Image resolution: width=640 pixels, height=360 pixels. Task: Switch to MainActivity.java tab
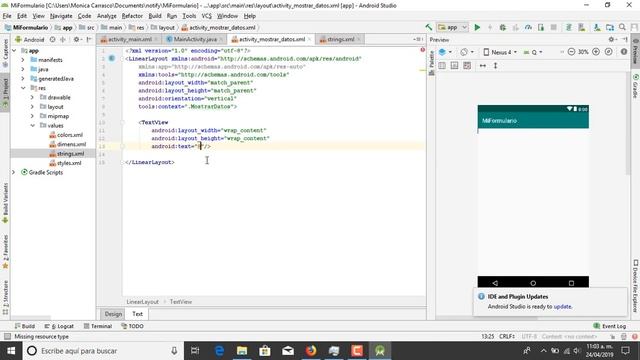pyautogui.click(x=195, y=39)
